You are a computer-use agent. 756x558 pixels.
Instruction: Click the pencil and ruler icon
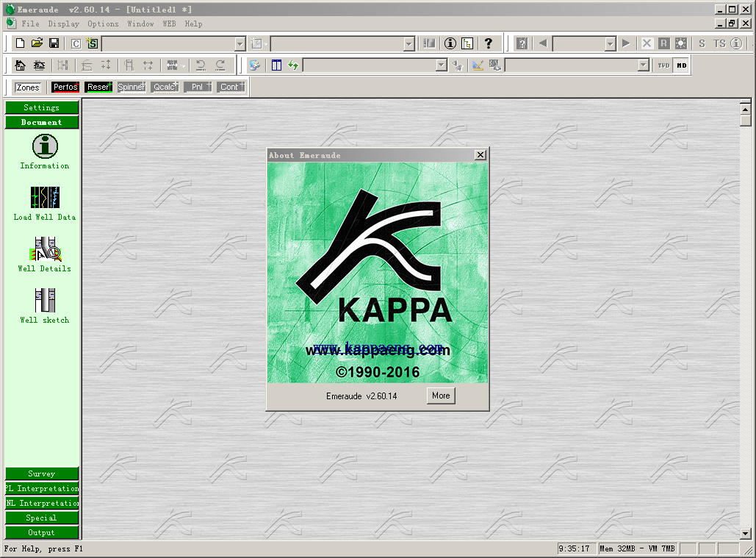(x=478, y=65)
